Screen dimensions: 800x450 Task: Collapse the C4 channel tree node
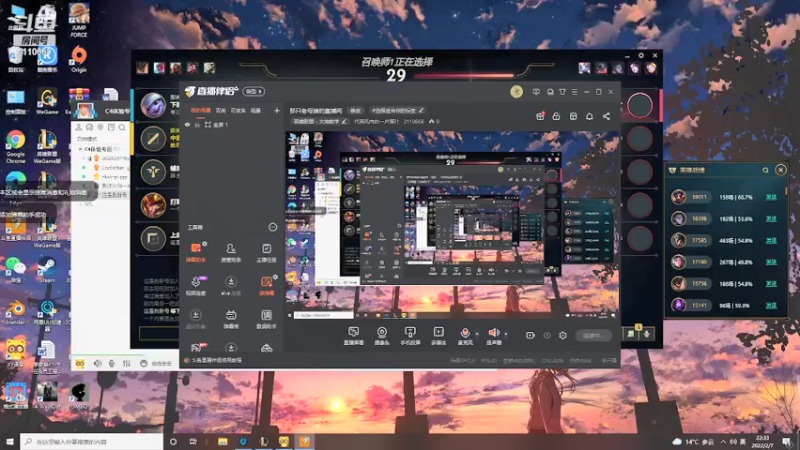(x=80, y=149)
